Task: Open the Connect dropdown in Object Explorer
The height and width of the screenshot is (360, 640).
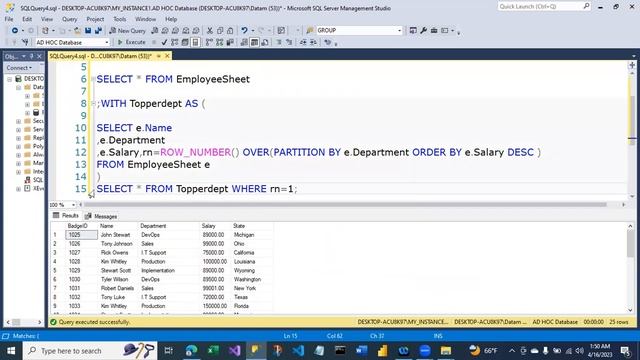Action: (19, 68)
